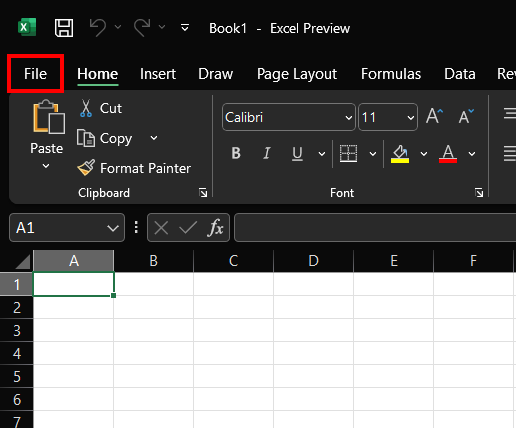This screenshot has width=516, height=428.
Task: Select row 3 header
Action: click(16, 330)
